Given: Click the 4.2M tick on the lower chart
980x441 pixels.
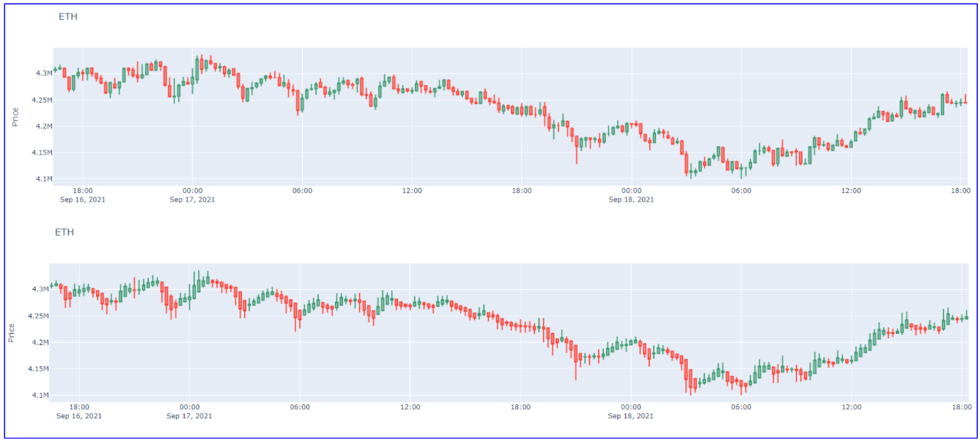Looking at the screenshot, I should tap(40, 343).
